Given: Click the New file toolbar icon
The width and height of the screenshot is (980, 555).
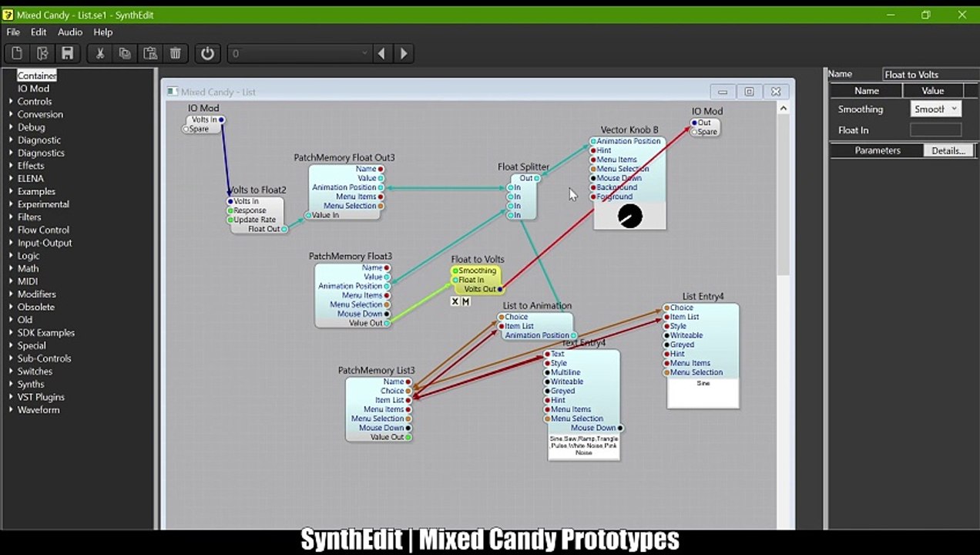Looking at the screenshot, I should [x=16, y=53].
